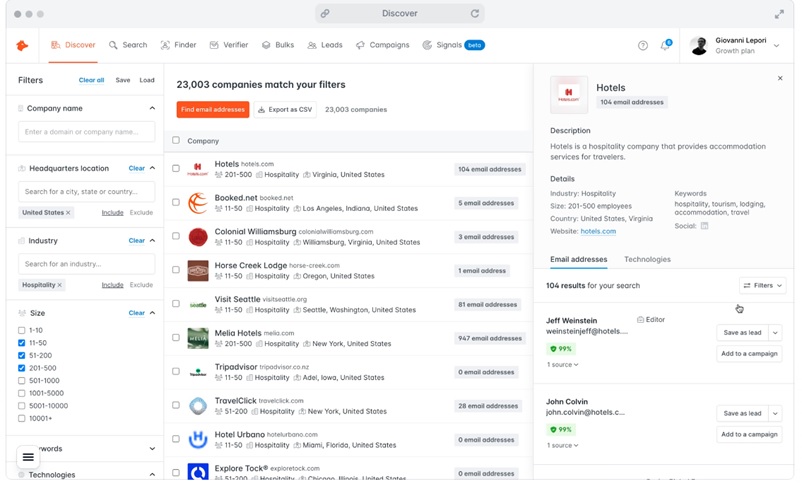The height and width of the screenshot is (484, 802).
Task: Open the Search tab
Action: coord(128,45)
